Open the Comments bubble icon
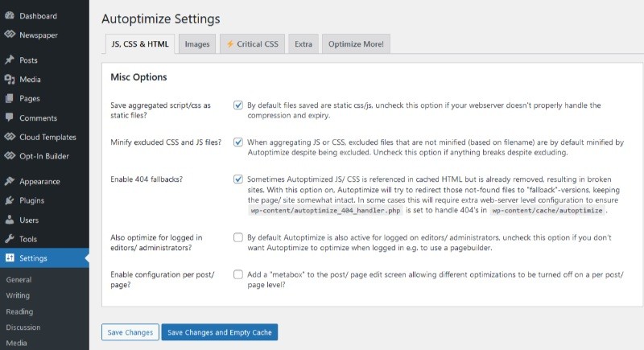Image resolution: width=644 pixels, height=350 pixels. pos(9,118)
